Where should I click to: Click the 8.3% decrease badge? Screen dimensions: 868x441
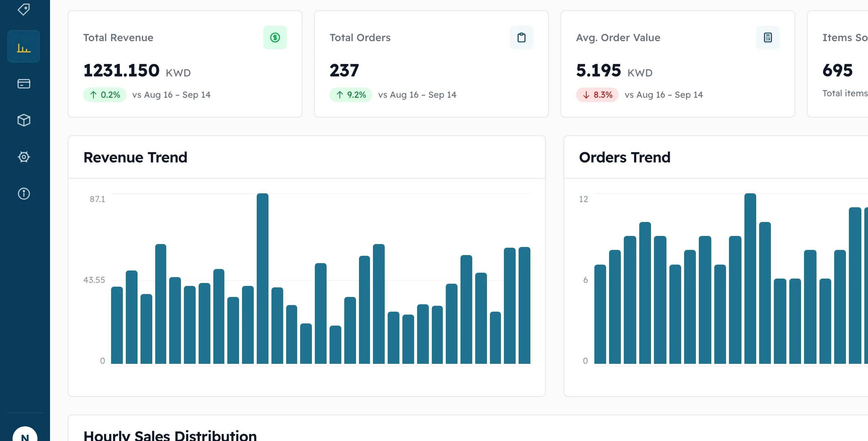click(597, 95)
